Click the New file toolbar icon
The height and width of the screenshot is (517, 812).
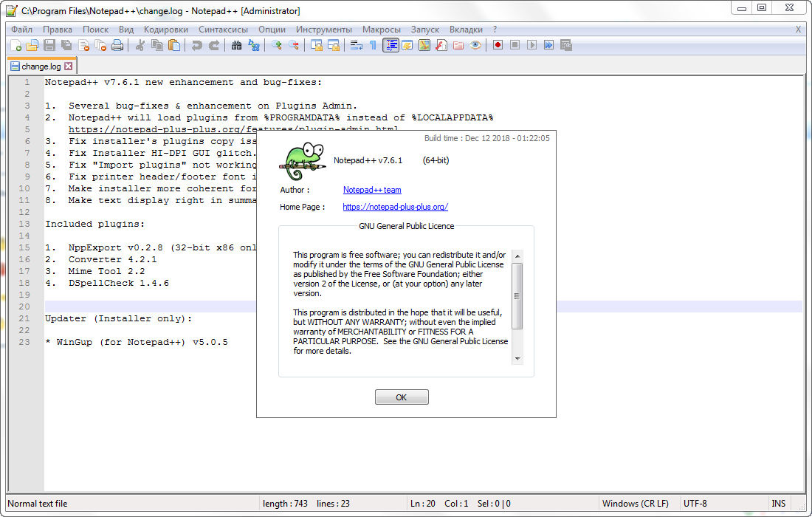click(x=16, y=45)
